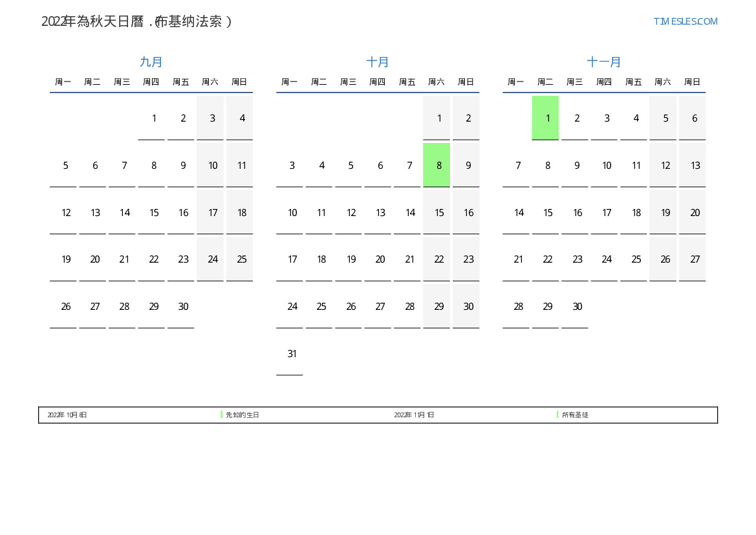Click the 十一月 month heading
The image size is (756, 535).
[x=604, y=62]
